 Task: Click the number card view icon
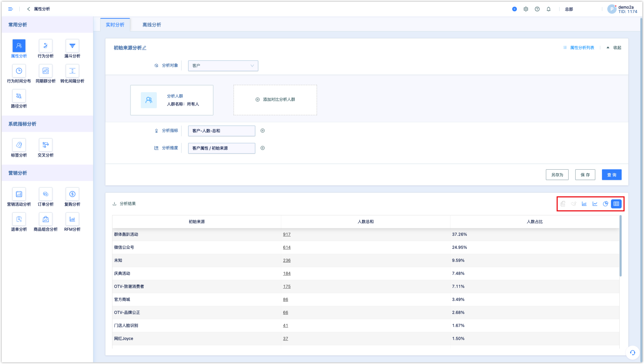pos(563,204)
